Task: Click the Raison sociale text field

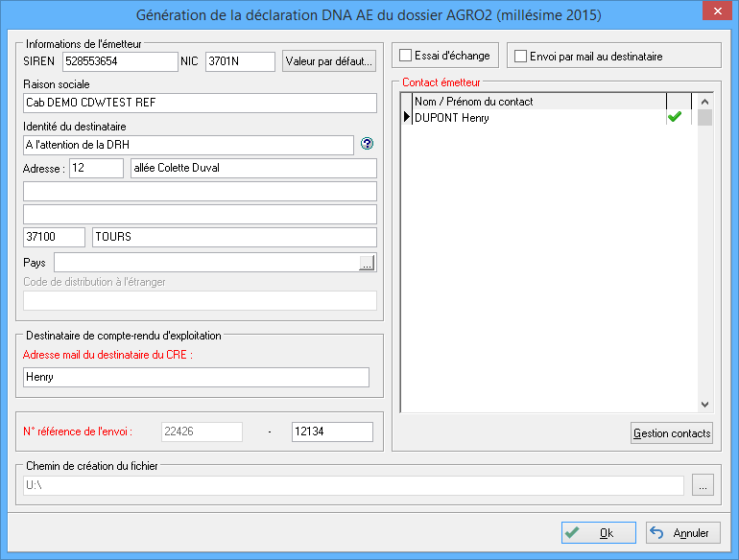Action: pyautogui.click(x=200, y=104)
